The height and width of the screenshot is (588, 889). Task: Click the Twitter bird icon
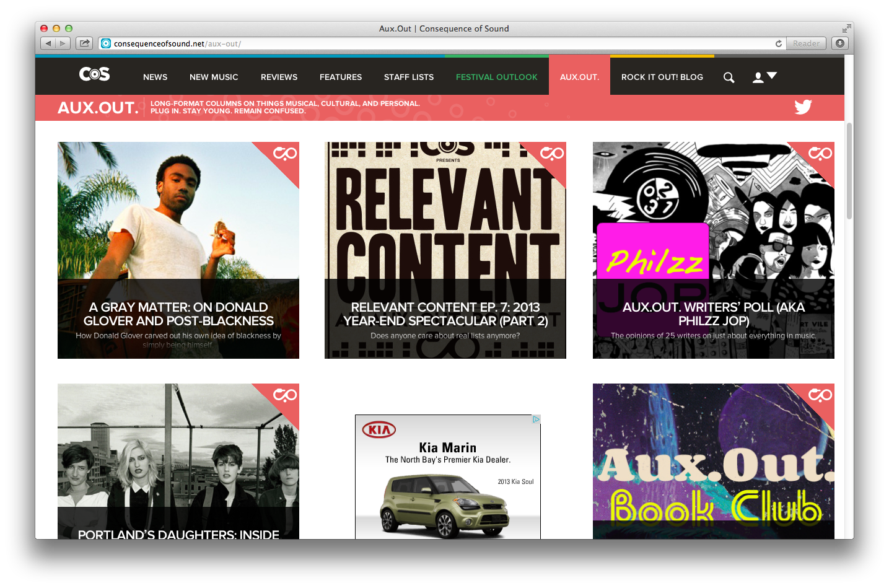(x=803, y=107)
